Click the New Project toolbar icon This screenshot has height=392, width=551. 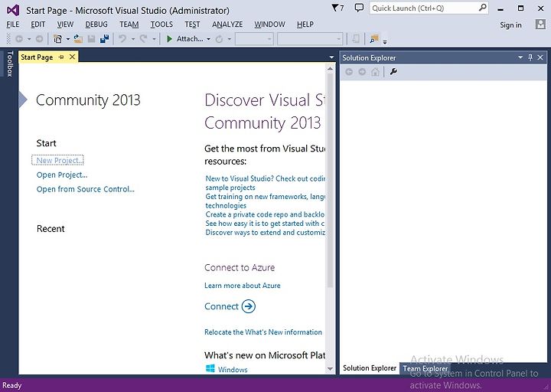click(58, 39)
